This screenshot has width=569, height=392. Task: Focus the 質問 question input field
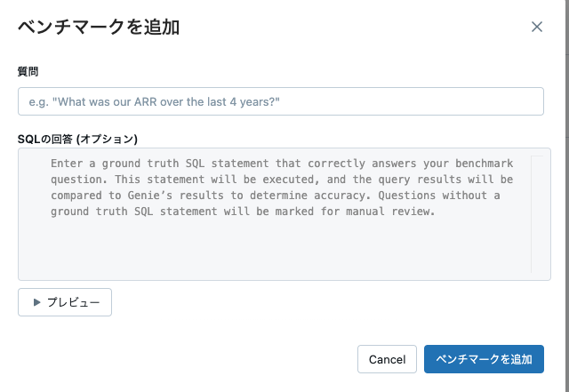click(x=281, y=101)
